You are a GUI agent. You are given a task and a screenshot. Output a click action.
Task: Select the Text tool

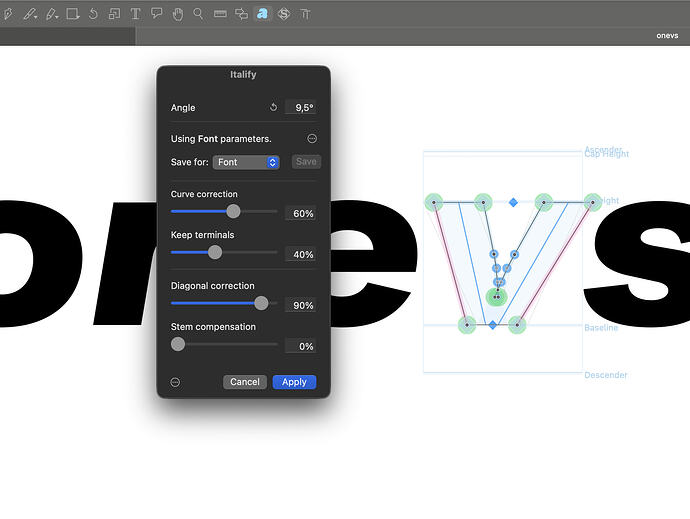tap(136, 14)
